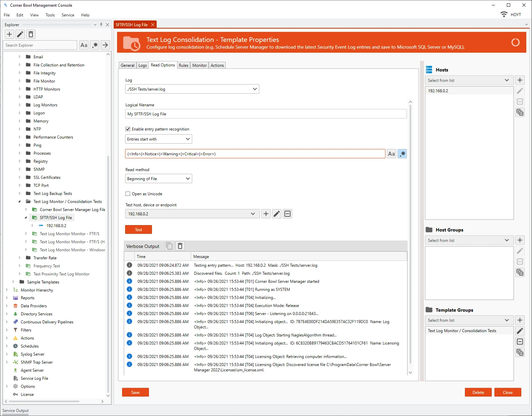Image resolution: width=532 pixels, height=416 pixels.
Task: Click the Explorer horizontal scrollbar
Action: tap(44, 401)
